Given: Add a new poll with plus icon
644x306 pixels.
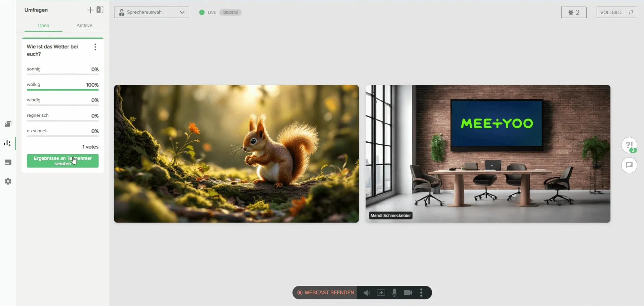Looking at the screenshot, I should (90, 10).
